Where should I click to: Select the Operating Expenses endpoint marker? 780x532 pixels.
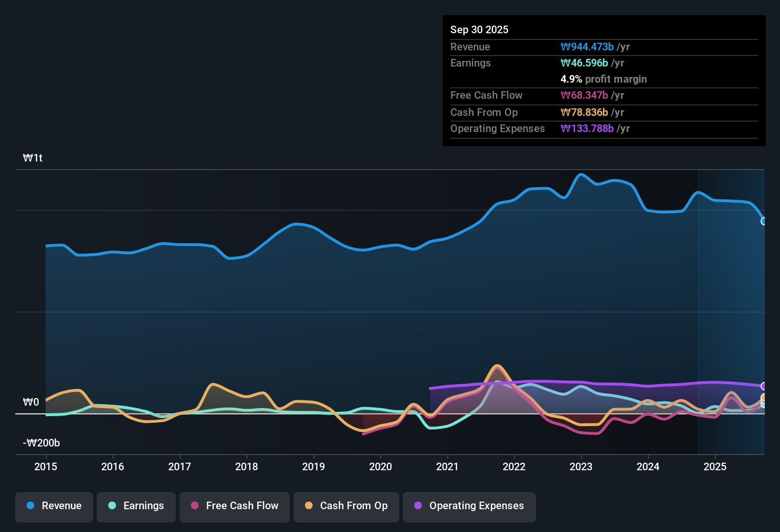tap(764, 386)
